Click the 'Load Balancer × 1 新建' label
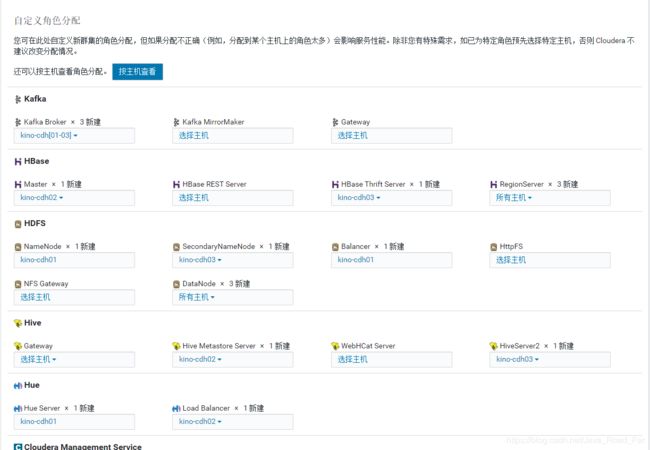Image resolution: width=650 pixels, height=450 pixels. (x=223, y=408)
